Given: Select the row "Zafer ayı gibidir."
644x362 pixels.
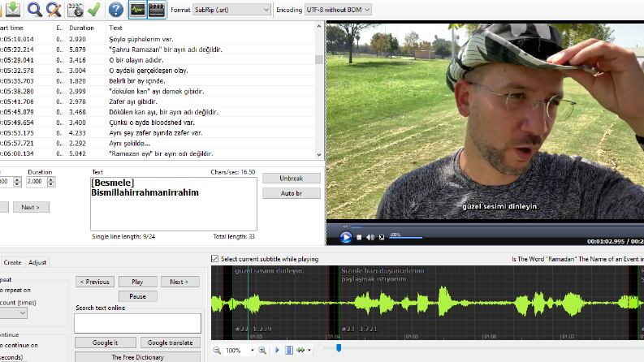Looking at the screenshot, I should 158,101.
